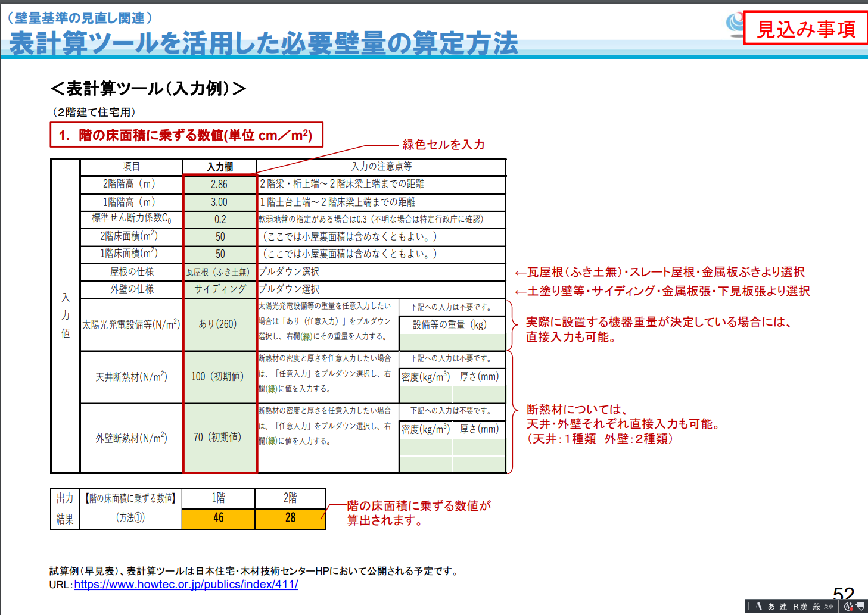The image size is (868, 615).
Task: Select the 50 value in 2階床面積 row
Action: (220, 237)
